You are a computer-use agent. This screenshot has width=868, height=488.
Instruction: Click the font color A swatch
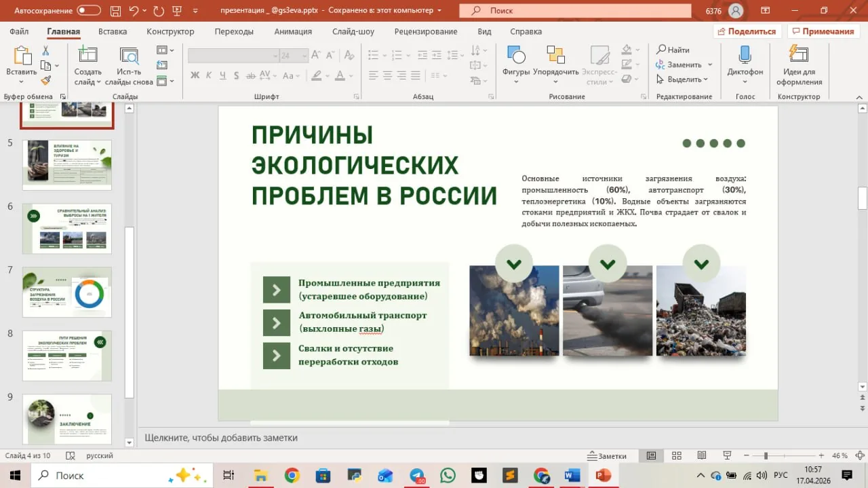click(x=340, y=75)
